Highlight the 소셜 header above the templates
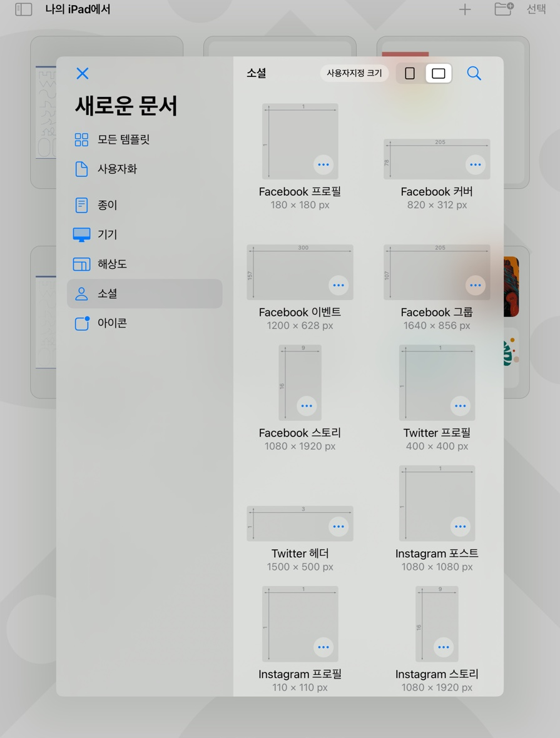560x738 pixels. tap(257, 73)
